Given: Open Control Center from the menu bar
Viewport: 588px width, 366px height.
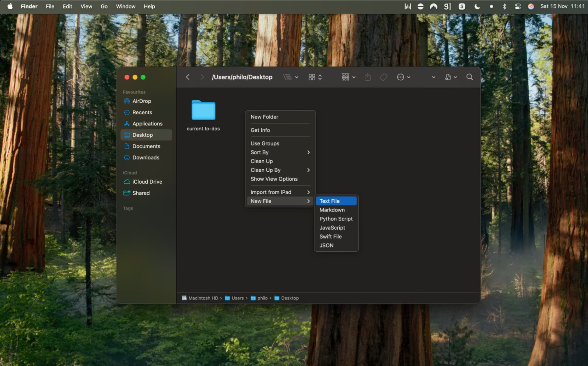Looking at the screenshot, I should pyautogui.click(x=518, y=6).
